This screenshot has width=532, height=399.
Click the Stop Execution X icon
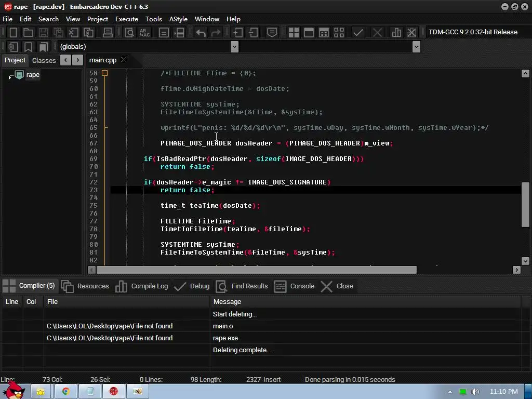click(377, 33)
